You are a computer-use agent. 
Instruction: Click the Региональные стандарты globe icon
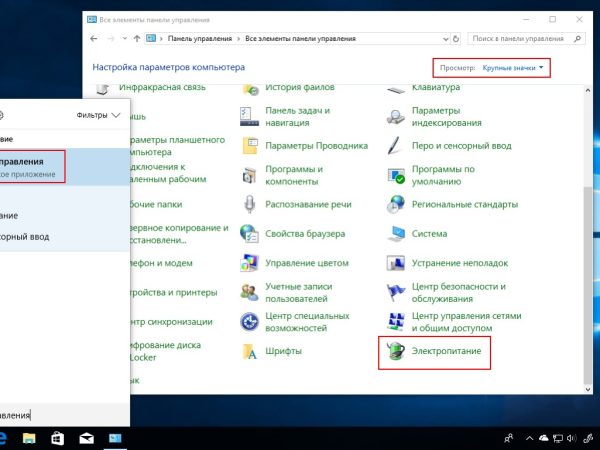tap(396, 204)
